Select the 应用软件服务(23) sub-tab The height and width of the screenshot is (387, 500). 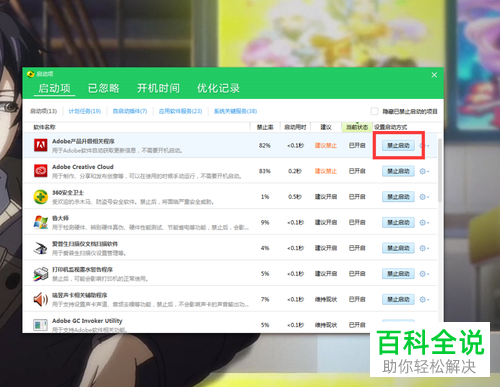pos(180,111)
